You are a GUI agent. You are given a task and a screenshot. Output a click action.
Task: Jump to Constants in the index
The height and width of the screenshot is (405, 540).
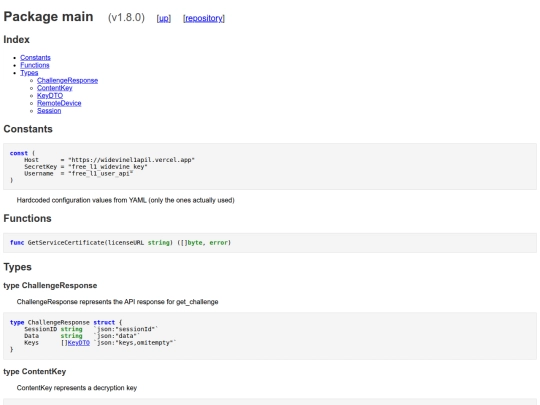pos(35,58)
